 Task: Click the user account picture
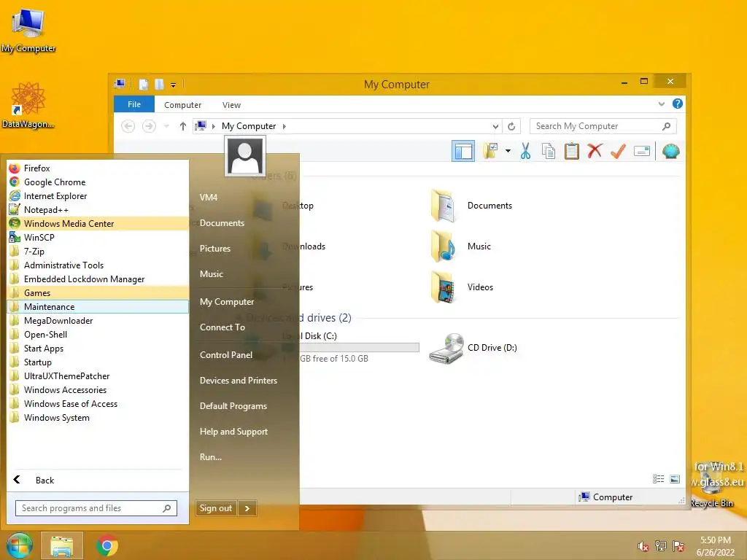coord(245,157)
